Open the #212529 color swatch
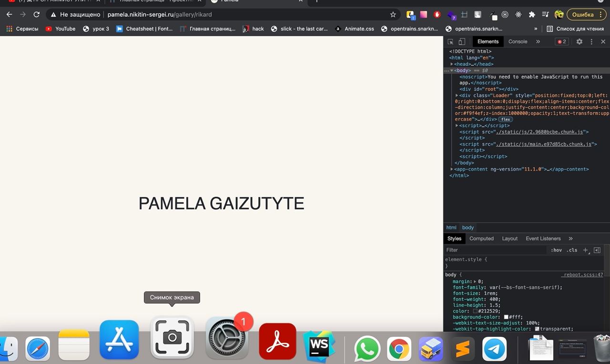610x364 pixels. 475,311
